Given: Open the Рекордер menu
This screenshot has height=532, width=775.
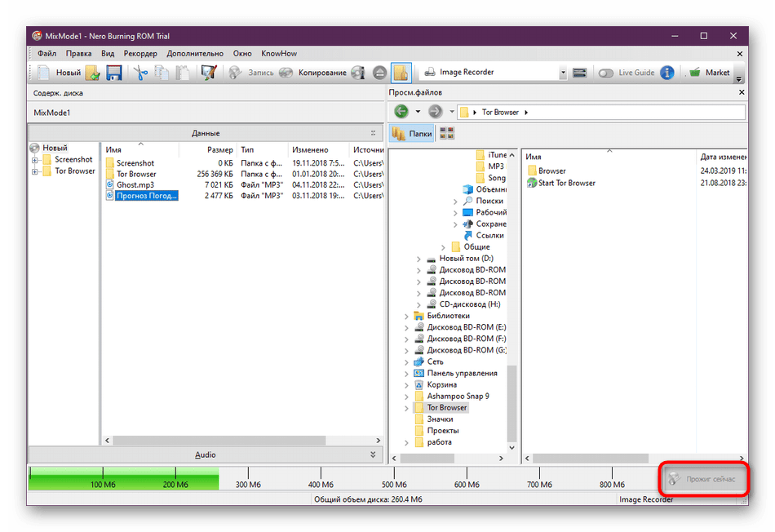Looking at the screenshot, I should point(140,53).
